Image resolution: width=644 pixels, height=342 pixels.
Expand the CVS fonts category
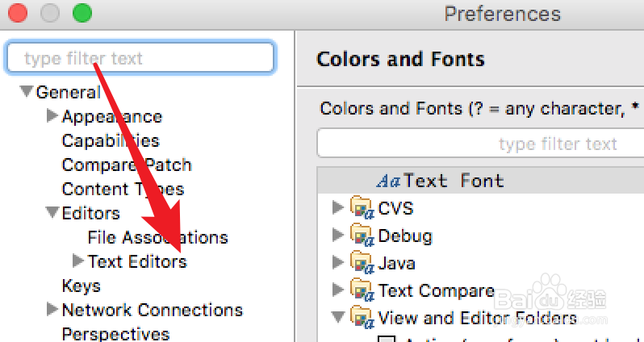[338, 208]
